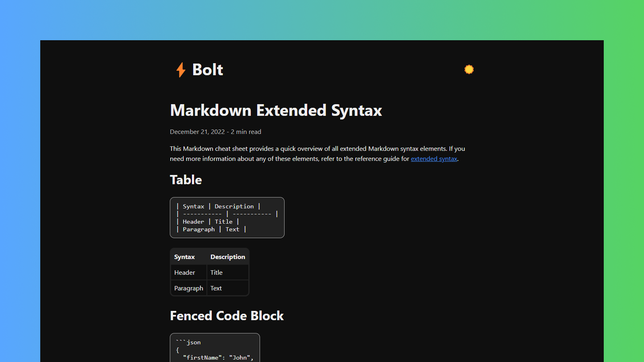
Task: Select the "Title" cell in the rendered table
Action: pyautogui.click(x=217, y=273)
